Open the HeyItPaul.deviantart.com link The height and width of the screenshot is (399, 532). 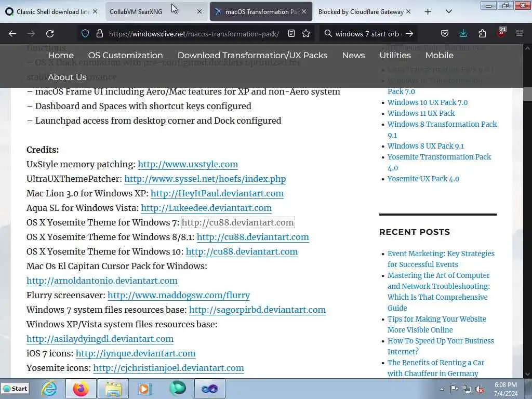click(x=217, y=193)
